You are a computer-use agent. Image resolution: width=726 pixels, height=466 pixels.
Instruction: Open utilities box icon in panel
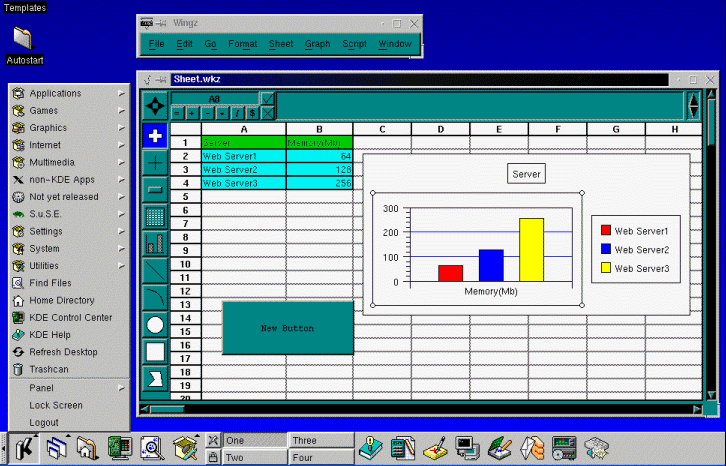click(x=186, y=448)
